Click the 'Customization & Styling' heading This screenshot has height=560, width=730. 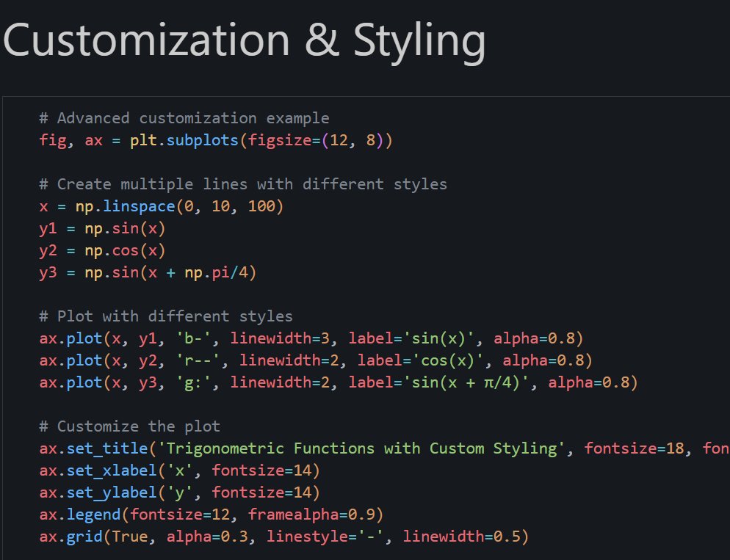[x=245, y=42]
